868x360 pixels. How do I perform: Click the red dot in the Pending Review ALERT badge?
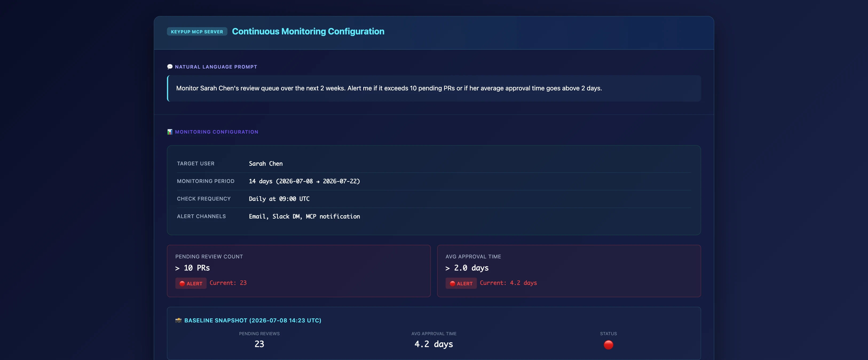182,283
